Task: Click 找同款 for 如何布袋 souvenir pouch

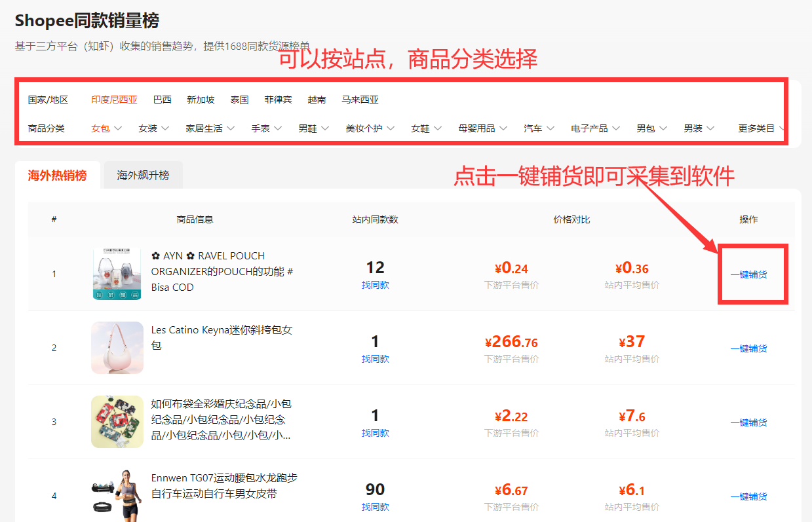Action: [x=376, y=433]
